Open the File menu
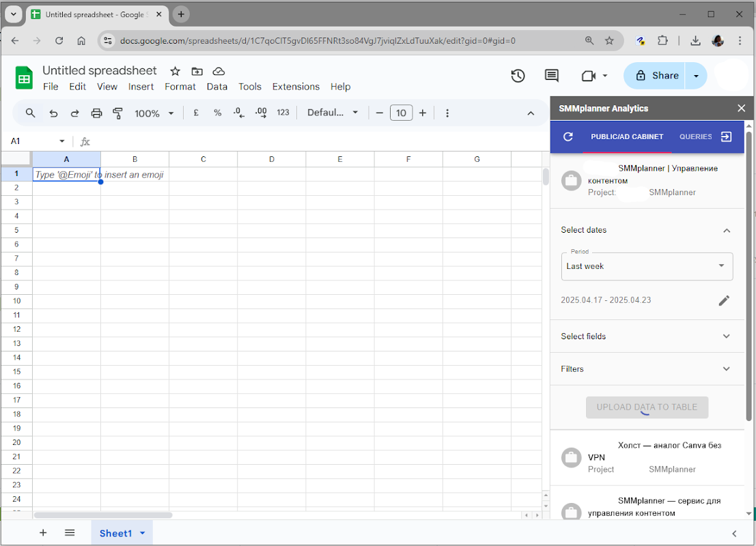The image size is (756, 546). [x=51, y=87]
